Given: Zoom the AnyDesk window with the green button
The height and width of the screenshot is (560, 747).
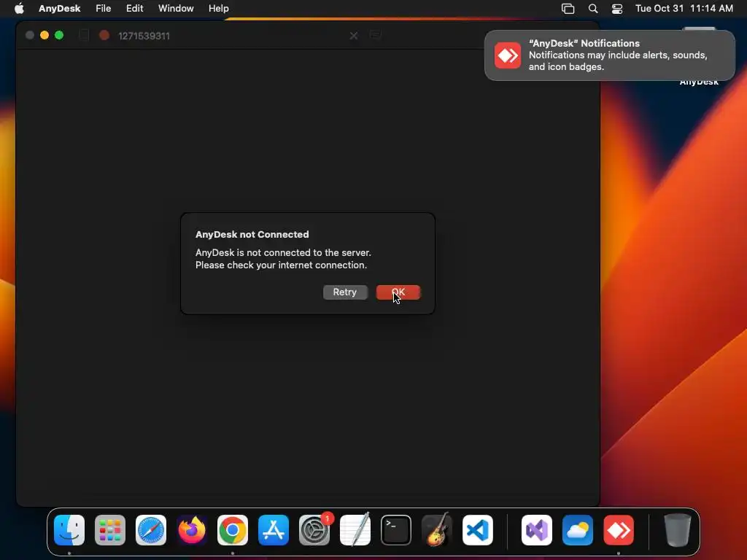Looking at the screenshot, I should [x=59, y=35].
